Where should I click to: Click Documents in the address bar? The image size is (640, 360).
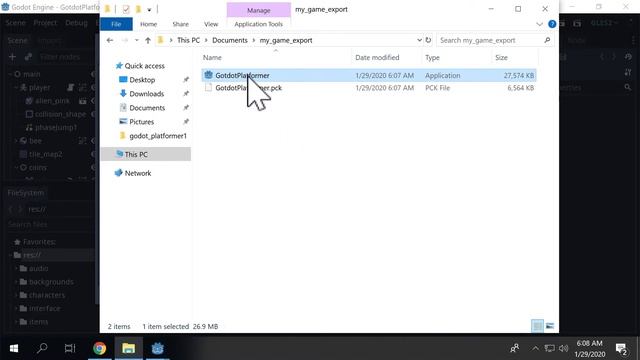point(230,40)
